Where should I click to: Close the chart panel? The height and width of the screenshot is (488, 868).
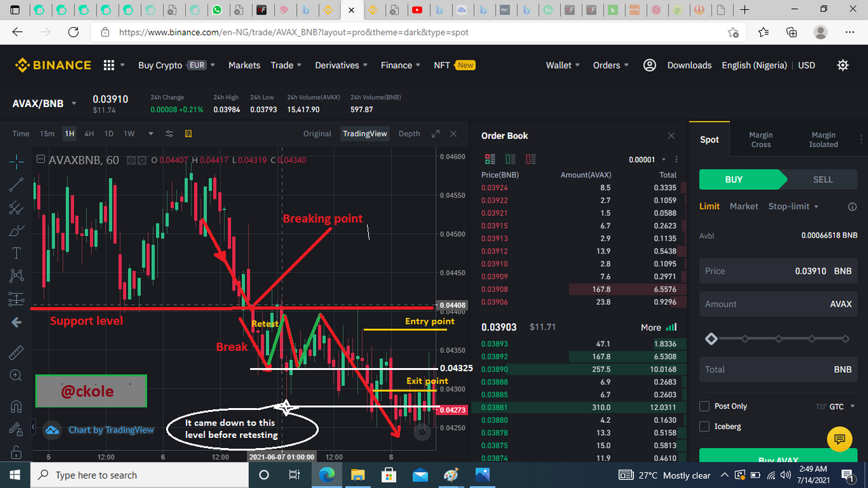tap(454, 134)
